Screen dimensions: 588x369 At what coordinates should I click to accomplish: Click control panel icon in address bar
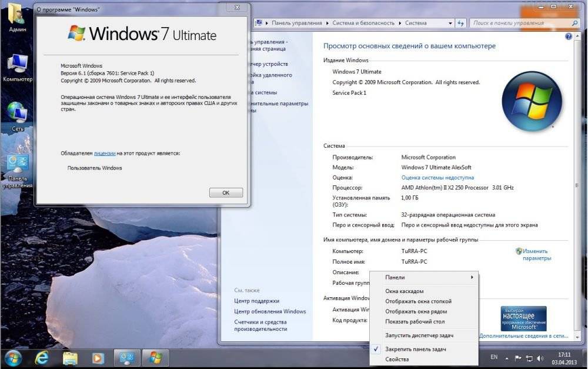point(258,23)
